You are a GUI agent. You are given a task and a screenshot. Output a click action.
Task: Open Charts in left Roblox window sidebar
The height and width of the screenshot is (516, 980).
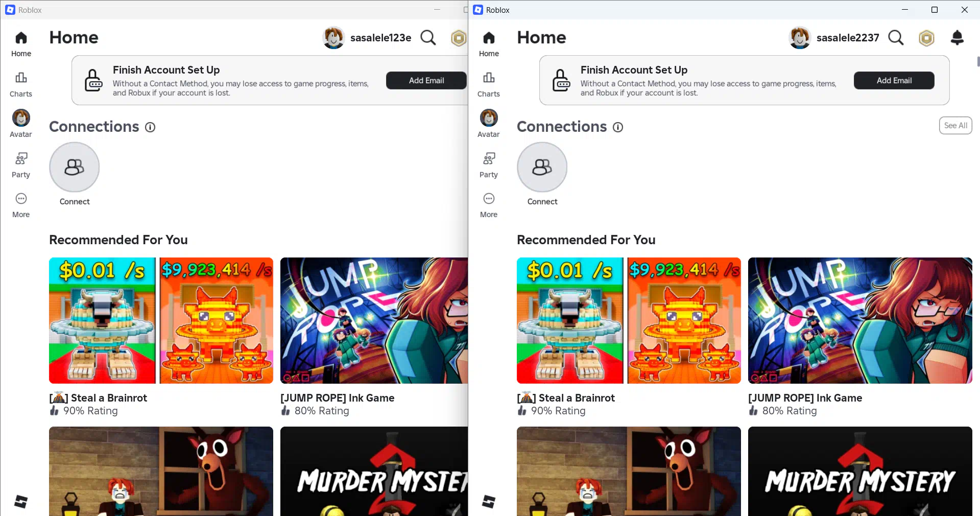[x=21, y=84]
